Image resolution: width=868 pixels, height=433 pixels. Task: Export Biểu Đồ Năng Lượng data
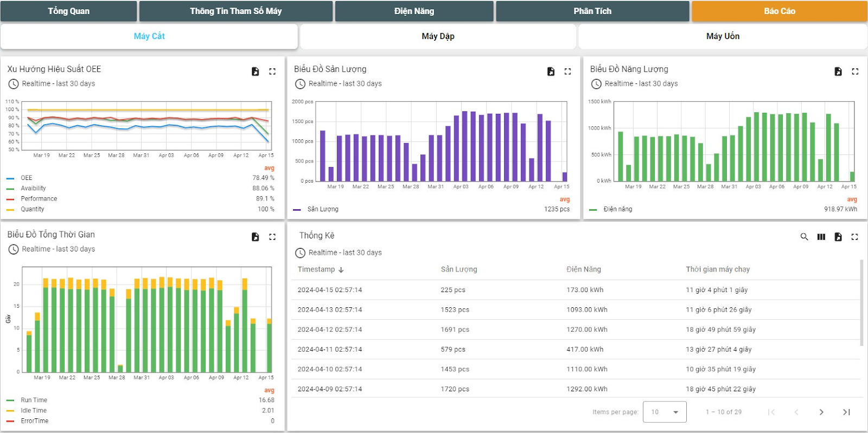pos(838,72)
